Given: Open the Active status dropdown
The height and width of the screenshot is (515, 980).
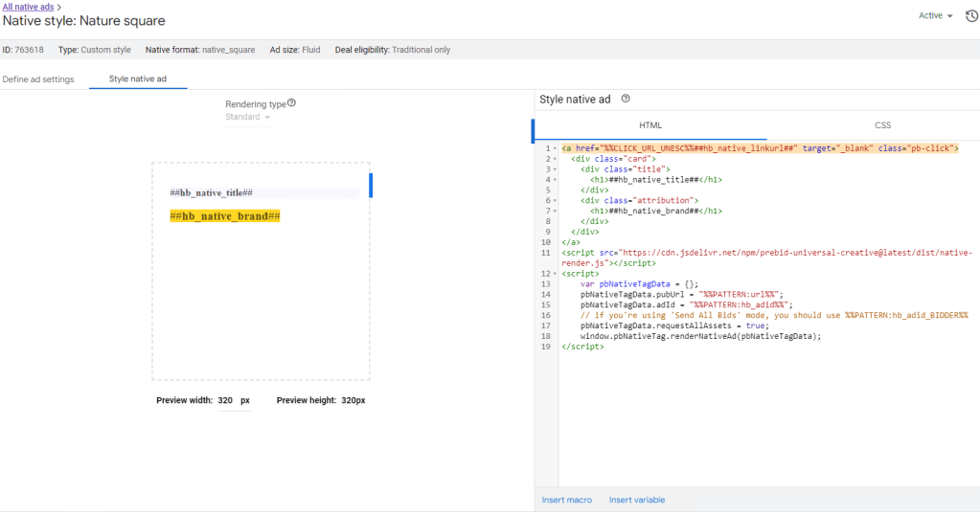Looking at the screenshot, I should click(x=935, y=16).
